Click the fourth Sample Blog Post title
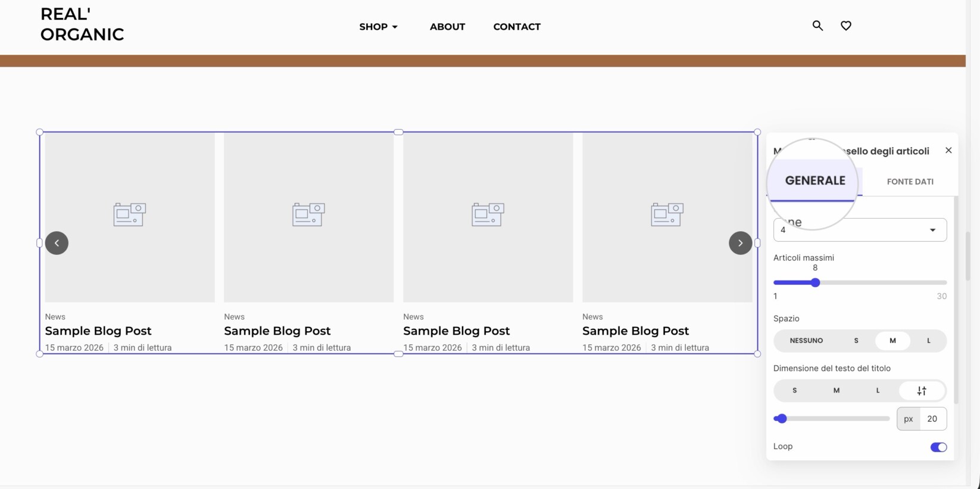 click(635, 331)
